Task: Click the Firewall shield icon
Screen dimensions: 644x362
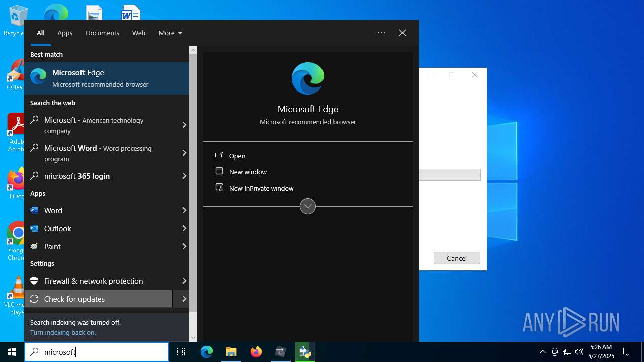Action: [x=34, y=281]
